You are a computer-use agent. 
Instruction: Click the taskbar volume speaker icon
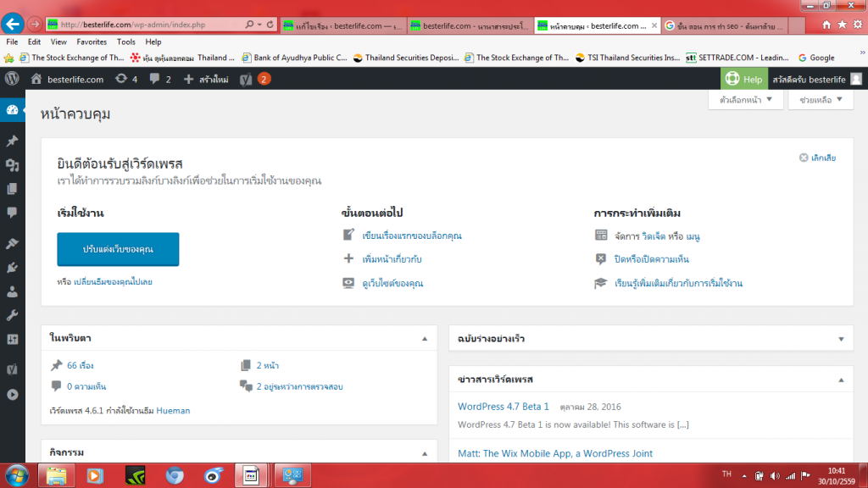point(775,476)
